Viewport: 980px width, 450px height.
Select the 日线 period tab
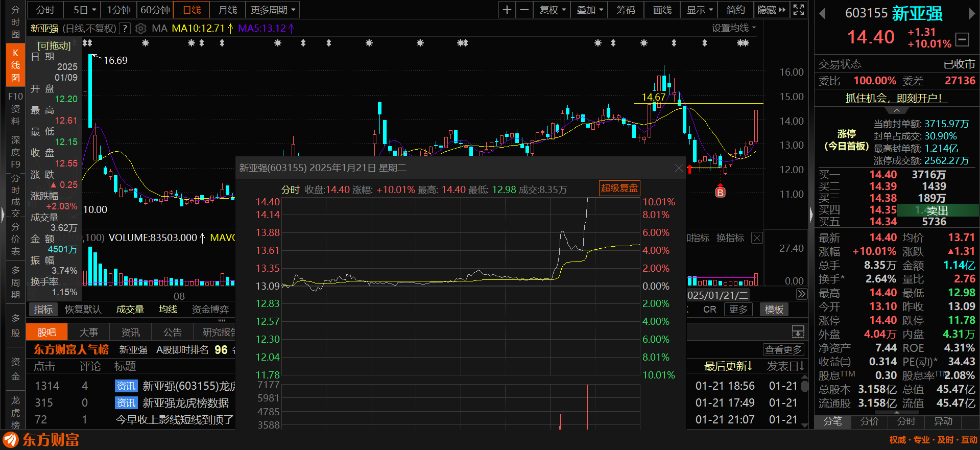pos(192,10)
